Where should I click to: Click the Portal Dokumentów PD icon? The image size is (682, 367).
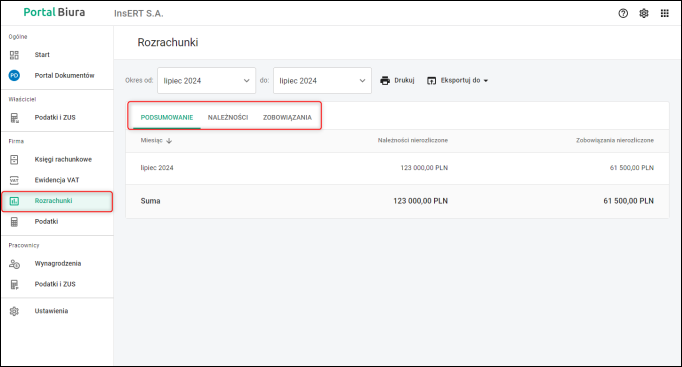(x=14, y=76)
